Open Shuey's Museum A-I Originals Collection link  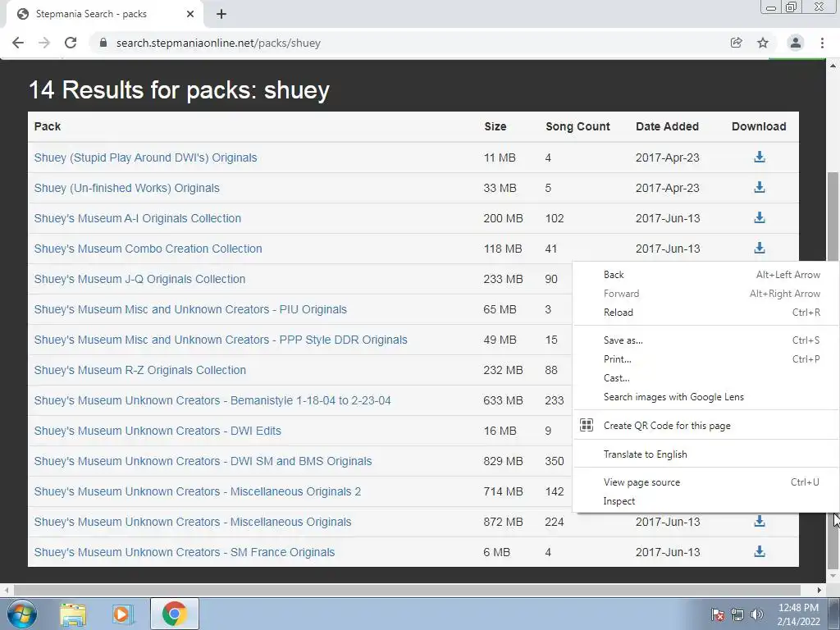(137, 218)
